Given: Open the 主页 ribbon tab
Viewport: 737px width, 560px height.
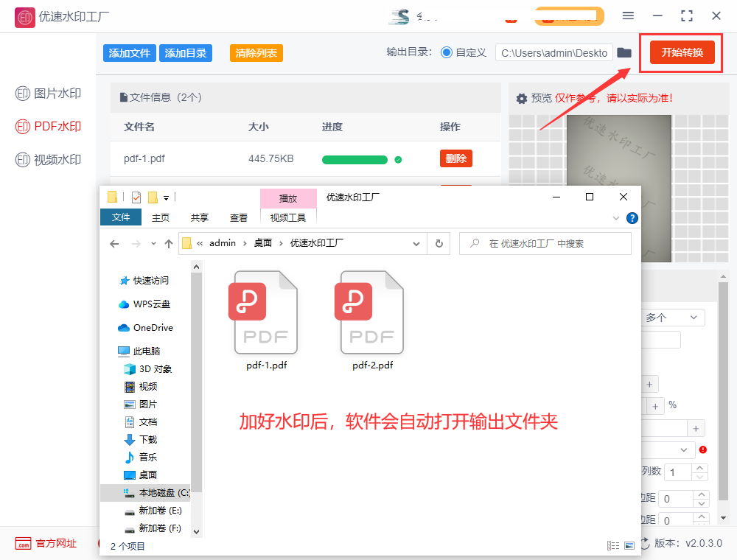Looking at the screenshot, I should point(161,217).
